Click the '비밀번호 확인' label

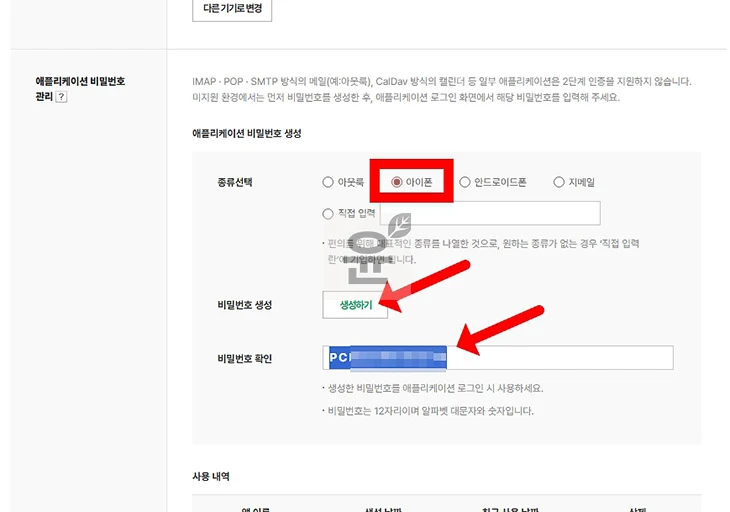(244, 358)
